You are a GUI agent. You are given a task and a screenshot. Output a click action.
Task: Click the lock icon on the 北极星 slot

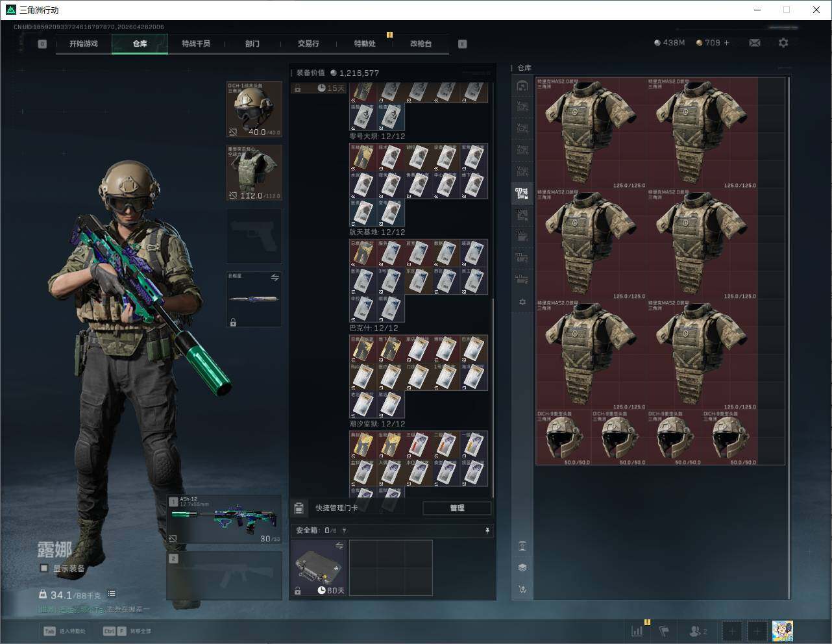pyautogui.click(x=233, y=322)
